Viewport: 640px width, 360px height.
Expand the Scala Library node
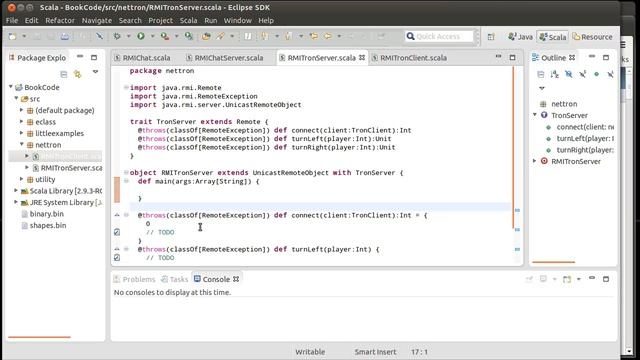(16, 190)
